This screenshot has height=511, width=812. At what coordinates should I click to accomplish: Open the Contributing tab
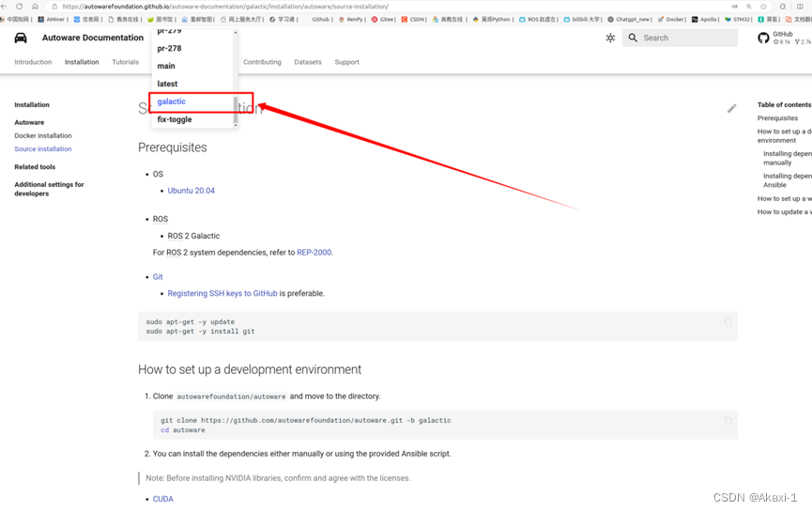coord(262,62)
